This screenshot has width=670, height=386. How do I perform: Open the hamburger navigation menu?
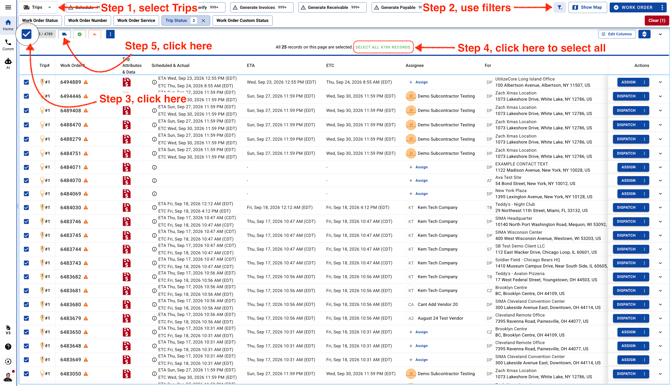pos(8,7)
